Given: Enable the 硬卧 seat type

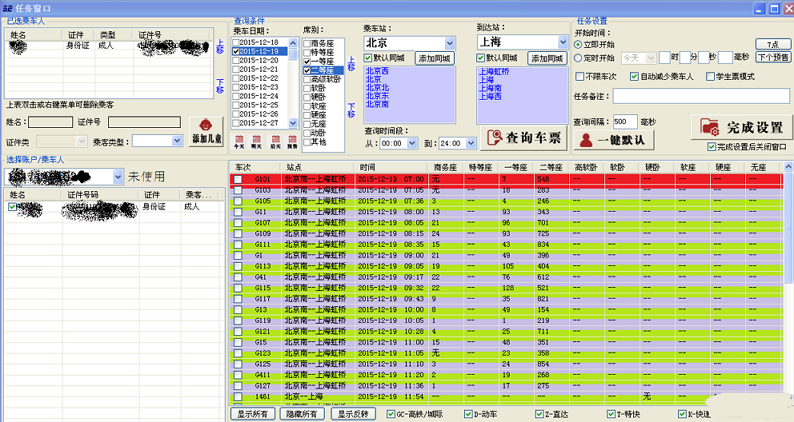Looking at the screenshot, I should point(307,97).
